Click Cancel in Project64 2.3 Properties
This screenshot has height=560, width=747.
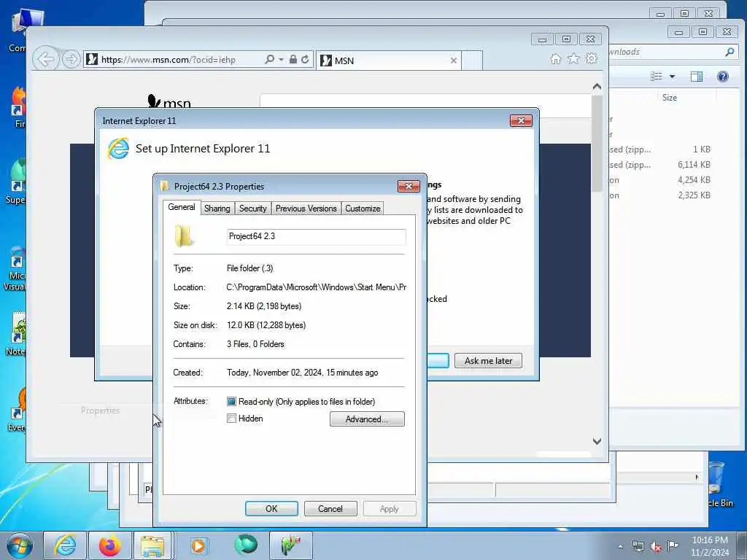pyautogui.click(x=330, y=508)
